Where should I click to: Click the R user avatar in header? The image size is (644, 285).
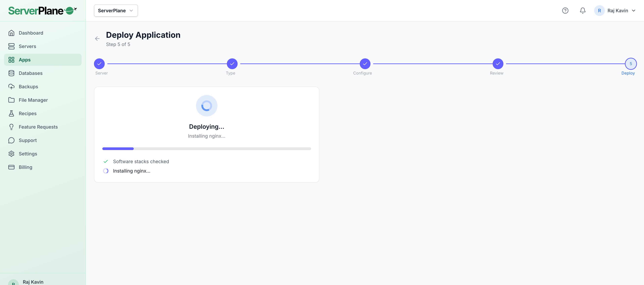pos(599,11)
